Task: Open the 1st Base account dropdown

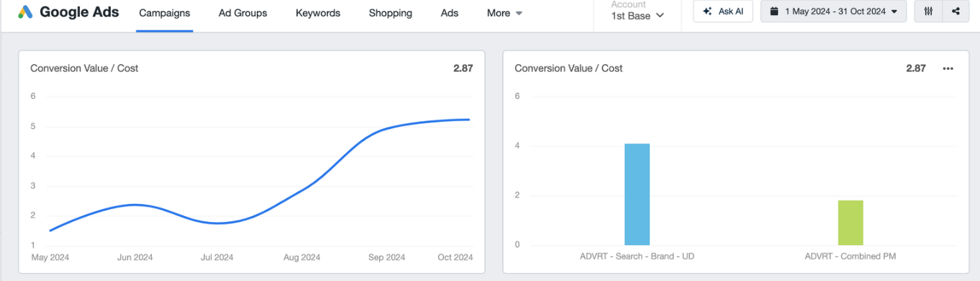Action: tap(638, 15)
